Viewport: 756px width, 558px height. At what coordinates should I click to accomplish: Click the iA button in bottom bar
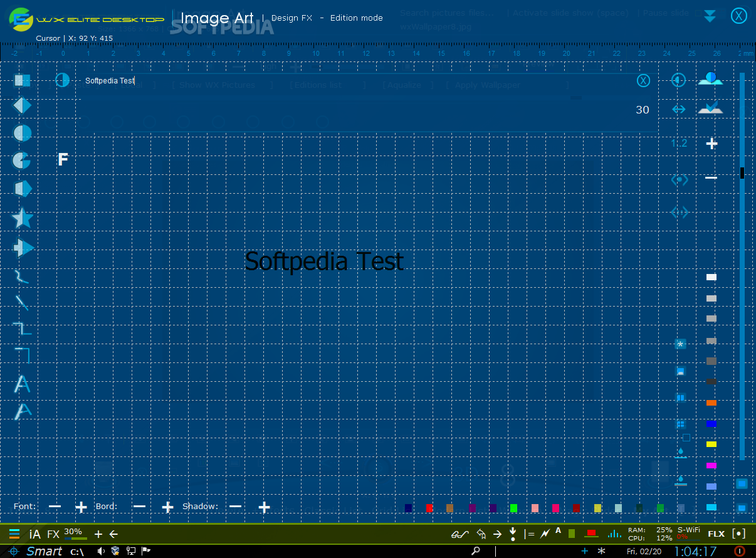click(x=35, y=534)
